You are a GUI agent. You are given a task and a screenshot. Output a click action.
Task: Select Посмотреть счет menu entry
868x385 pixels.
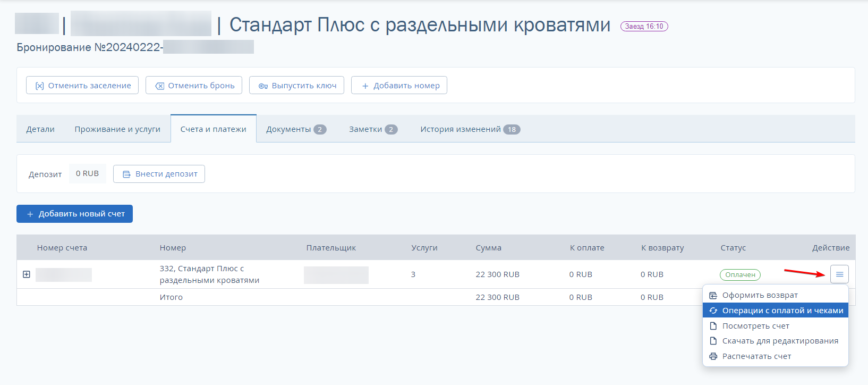(776, 326)
